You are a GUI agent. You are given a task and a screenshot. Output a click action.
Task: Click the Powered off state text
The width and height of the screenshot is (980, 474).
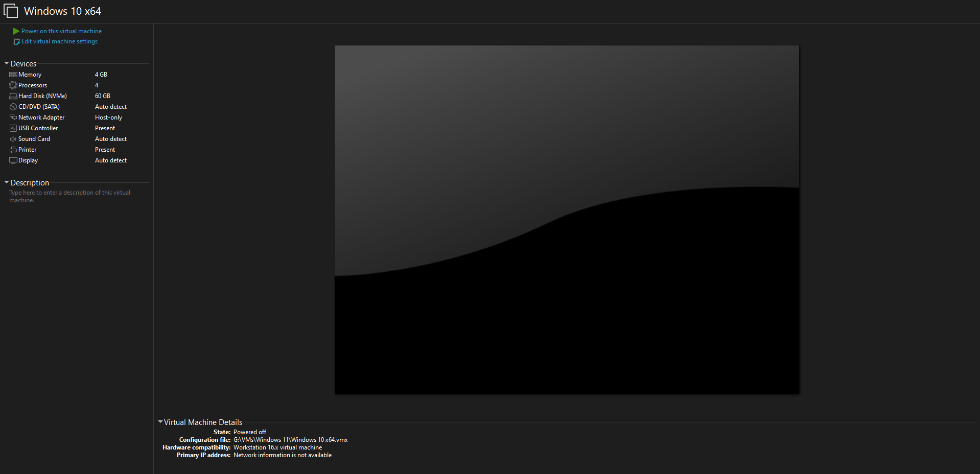point(250,432)
